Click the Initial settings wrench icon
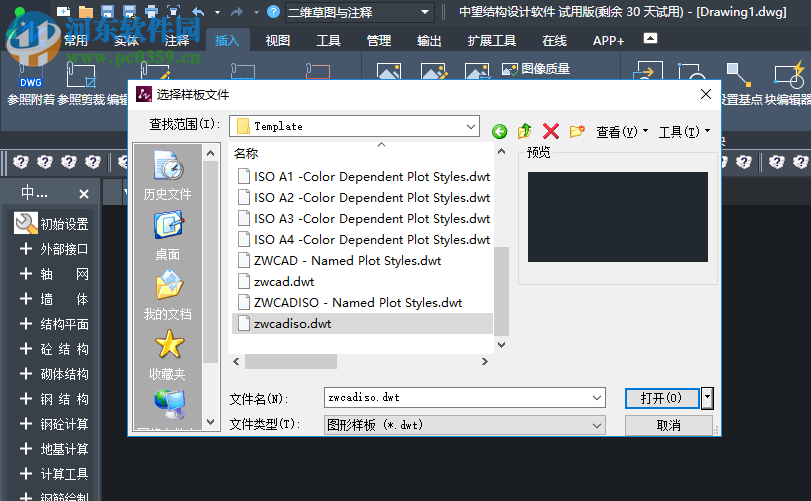Image resolution: width=811 pixels, height=501 pixels. 25,223
